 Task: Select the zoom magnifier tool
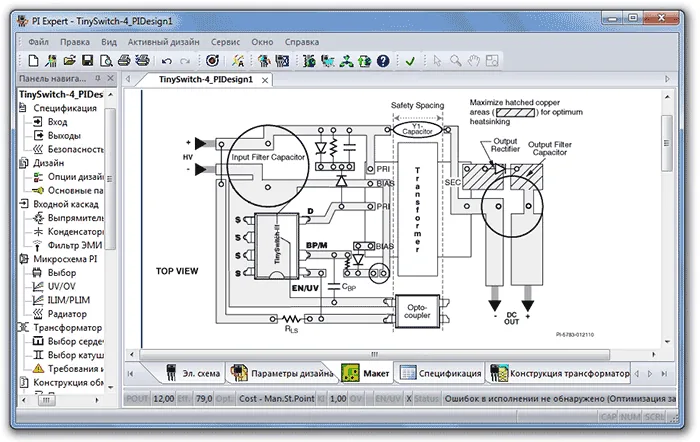pyautogui.click(x=455, y=61)
